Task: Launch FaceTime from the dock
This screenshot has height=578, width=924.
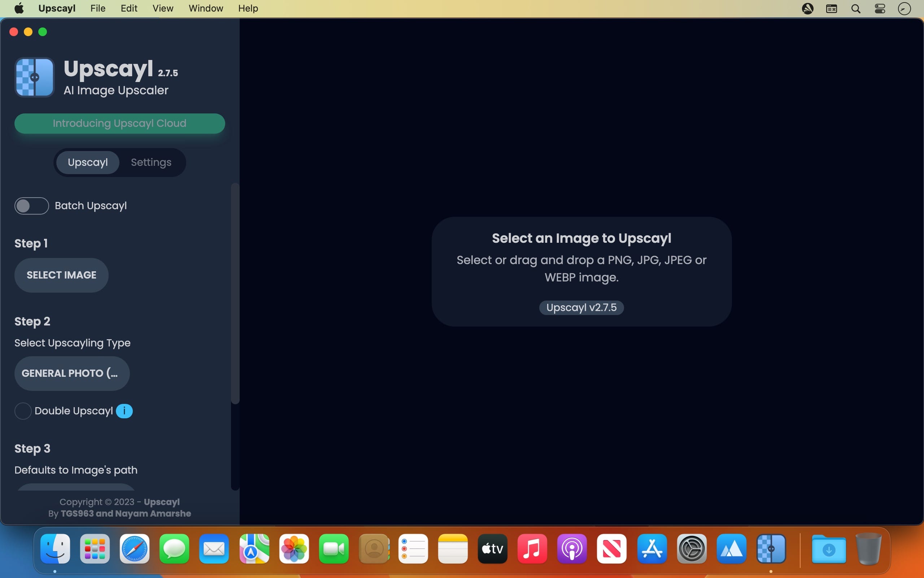Action: click(x=334, y=549)
